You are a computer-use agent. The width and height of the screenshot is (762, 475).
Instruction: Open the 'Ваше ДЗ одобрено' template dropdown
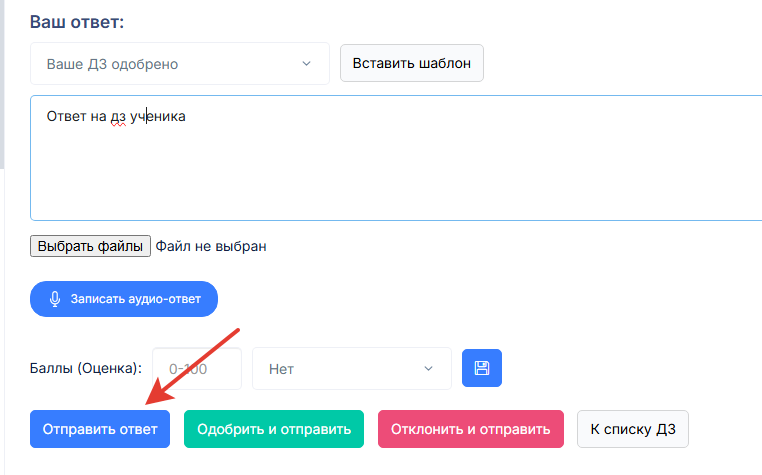point(180,64)
